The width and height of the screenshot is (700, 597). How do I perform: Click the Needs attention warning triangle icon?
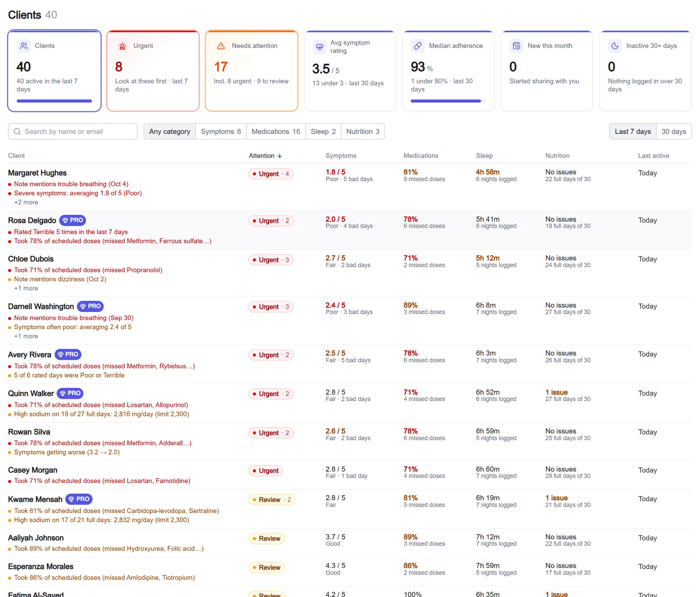coord(221,46)
